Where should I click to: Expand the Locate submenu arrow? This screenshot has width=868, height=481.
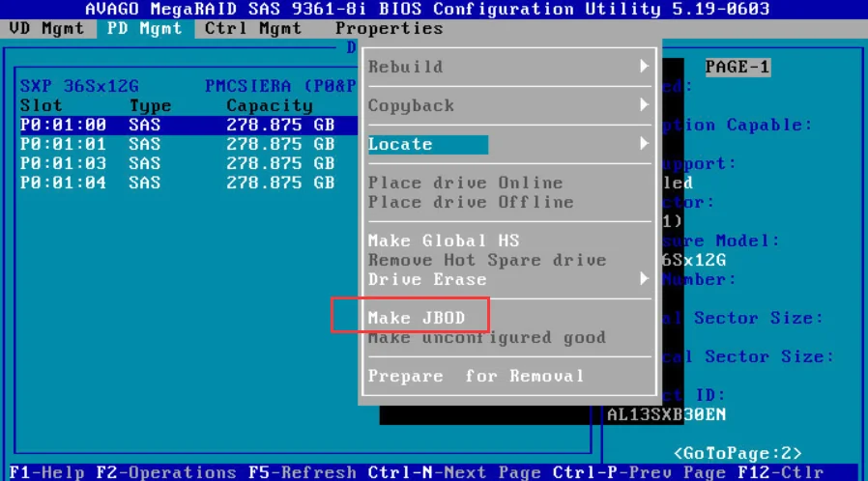point(644,144)
